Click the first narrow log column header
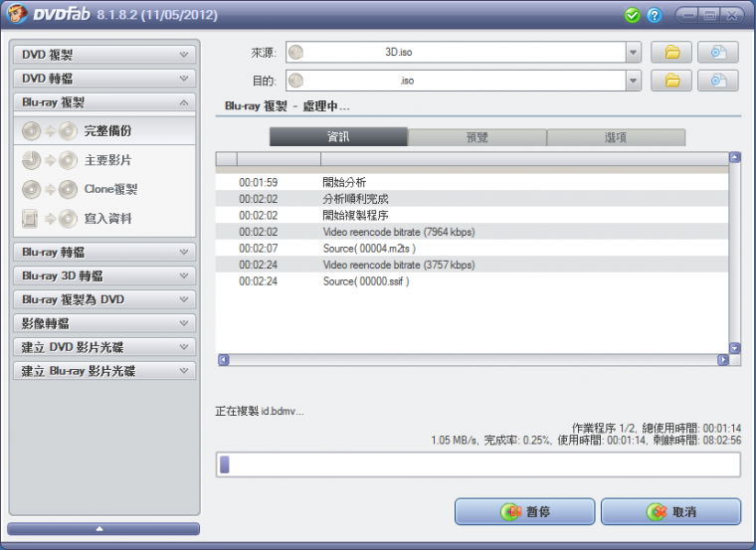Screen dimensions: 756x550 [x=227, y=158]
